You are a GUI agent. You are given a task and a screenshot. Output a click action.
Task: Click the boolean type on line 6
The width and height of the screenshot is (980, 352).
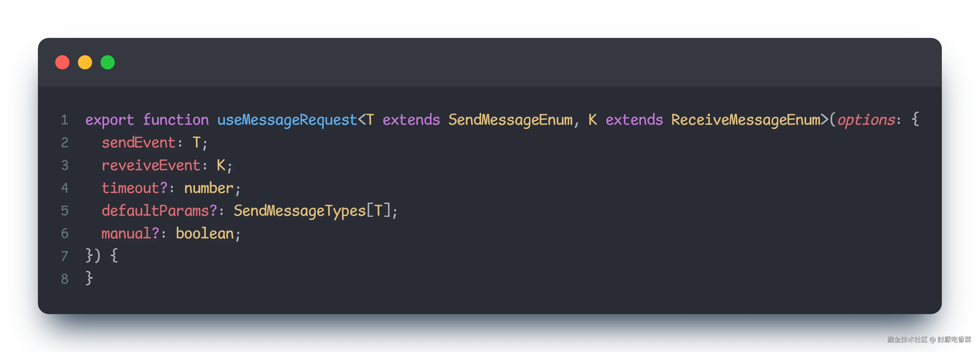point(205,234)
